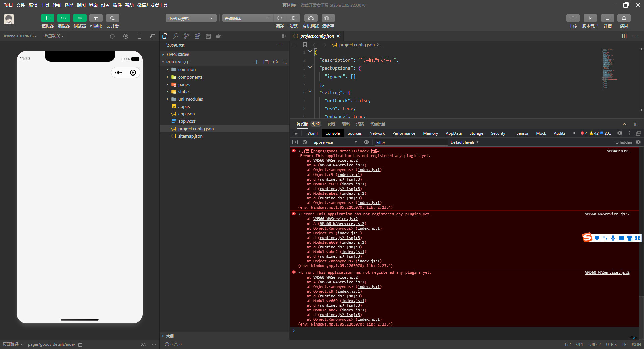Show more devtools tabs chevron
644x349 pixels.
574,133
